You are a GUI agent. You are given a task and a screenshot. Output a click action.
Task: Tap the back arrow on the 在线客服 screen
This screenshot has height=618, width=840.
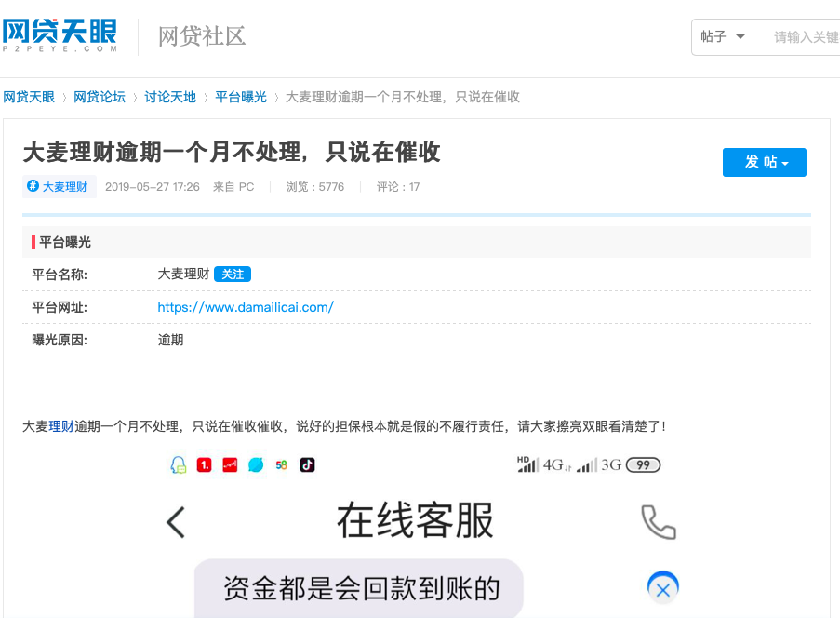[x=176, y=522]
